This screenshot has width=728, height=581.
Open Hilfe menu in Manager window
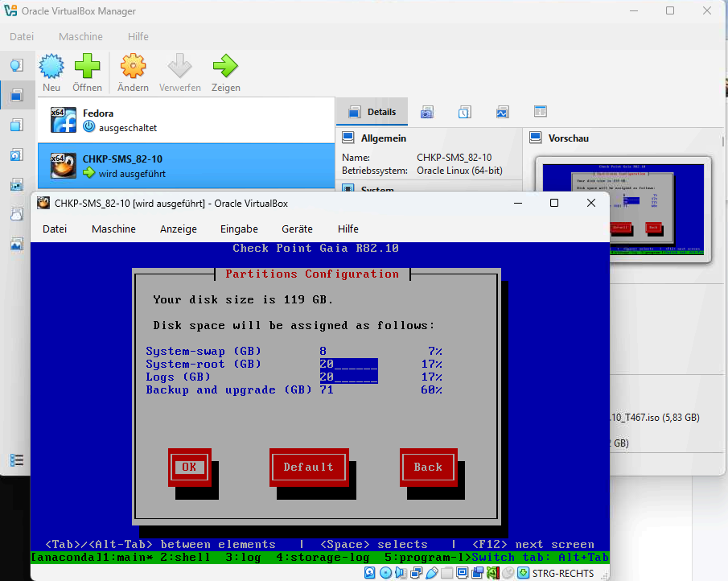(138, 37)
